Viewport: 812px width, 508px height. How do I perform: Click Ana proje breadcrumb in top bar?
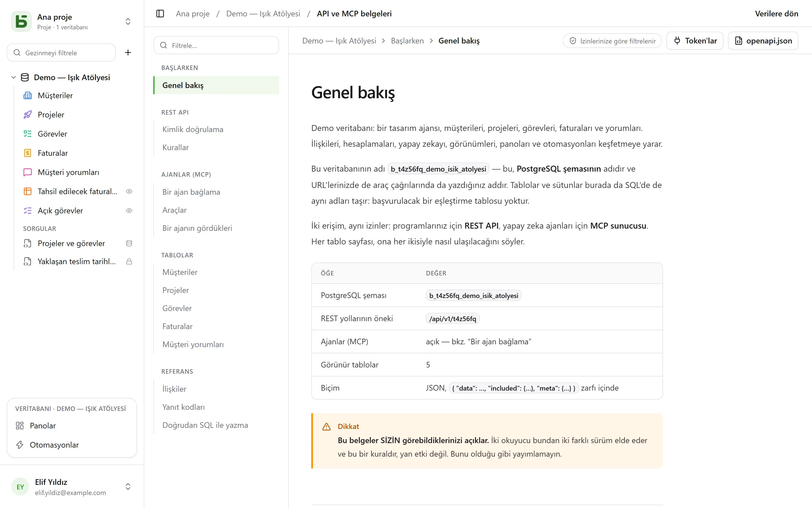pyautogui.click(x=193, y=14)
